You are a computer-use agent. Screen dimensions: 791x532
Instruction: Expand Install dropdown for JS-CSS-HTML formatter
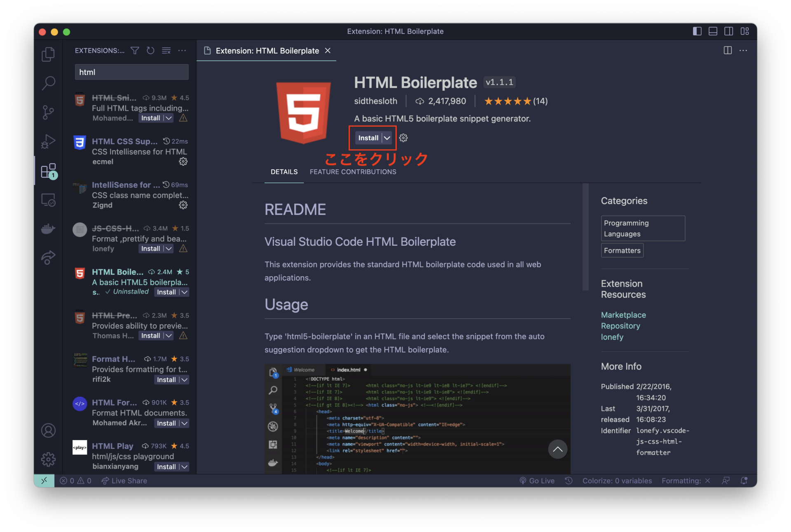click(x=169, y=249)
